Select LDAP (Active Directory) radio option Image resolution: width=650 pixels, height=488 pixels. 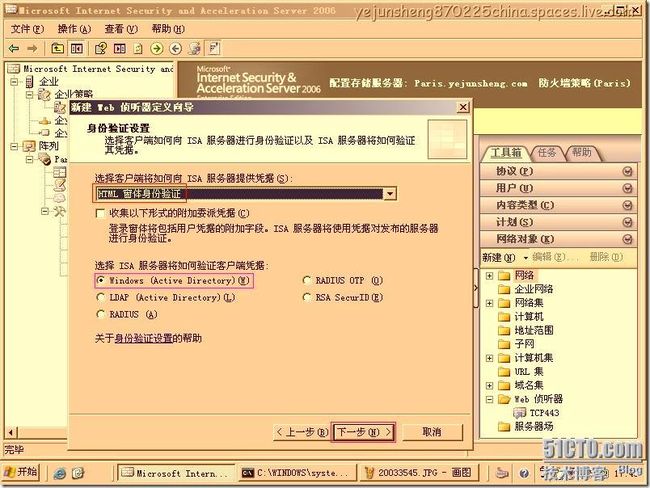[100, 297]
